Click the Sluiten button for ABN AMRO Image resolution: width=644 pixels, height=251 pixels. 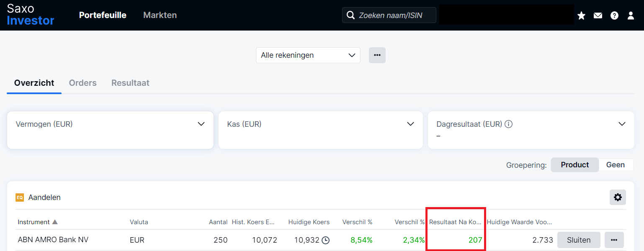(579, 240)
